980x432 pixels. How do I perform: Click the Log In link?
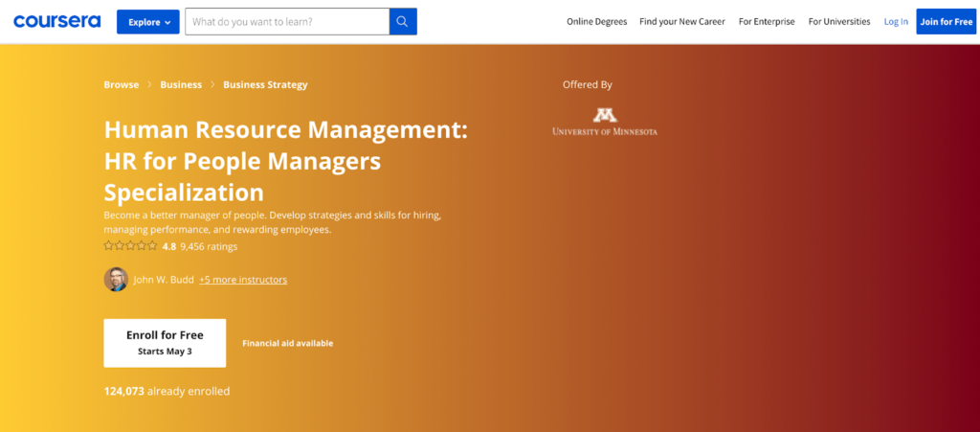tap(896, 21)
